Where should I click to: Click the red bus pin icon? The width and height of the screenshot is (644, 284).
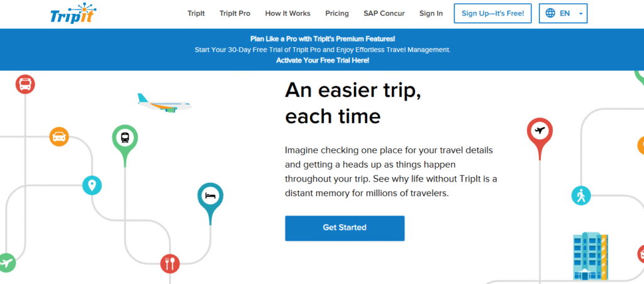[x=25, y=85]
